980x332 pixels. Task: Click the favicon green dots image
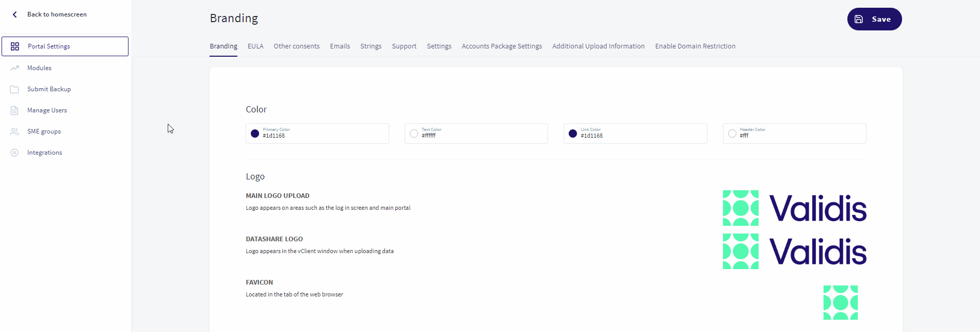pos(841,303)
